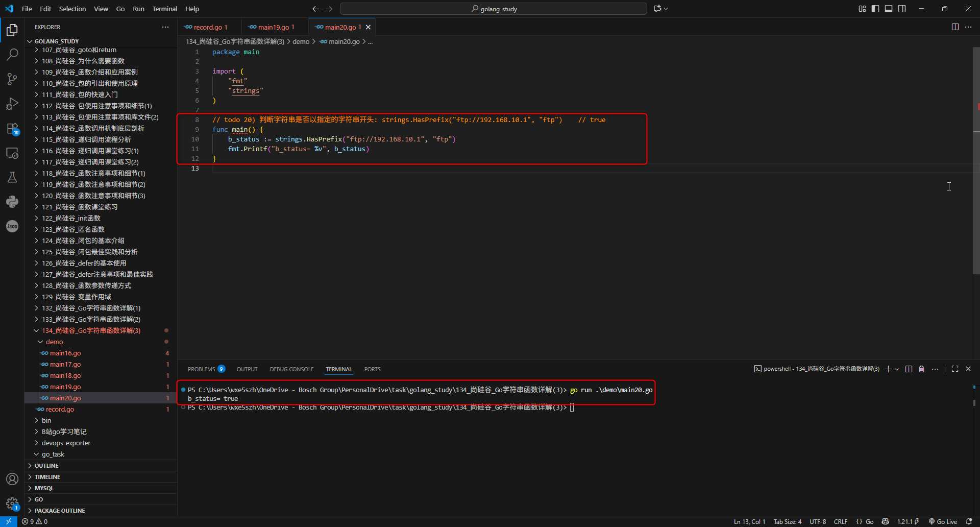Viewport: 980px width, 527px height.
Task: Open Customize Layout options
Action: click(862, 9)
